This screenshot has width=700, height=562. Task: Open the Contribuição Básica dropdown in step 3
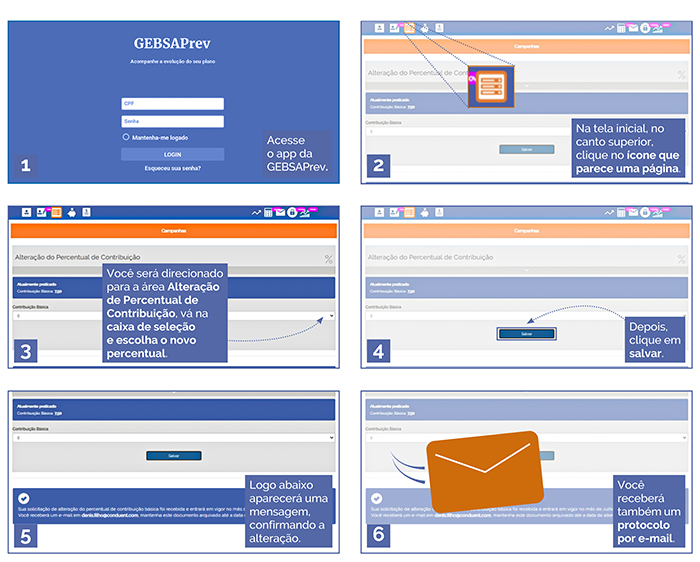tap(172, 316)
